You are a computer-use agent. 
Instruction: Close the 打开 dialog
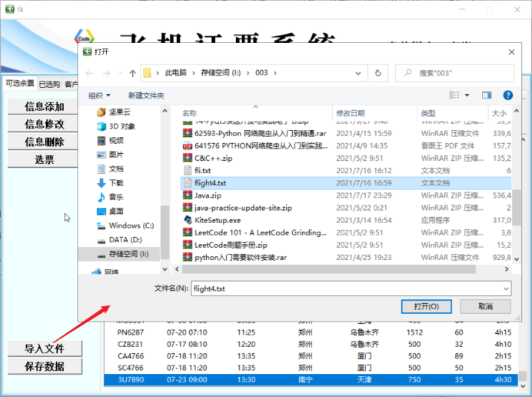click(x=511, y=52)
